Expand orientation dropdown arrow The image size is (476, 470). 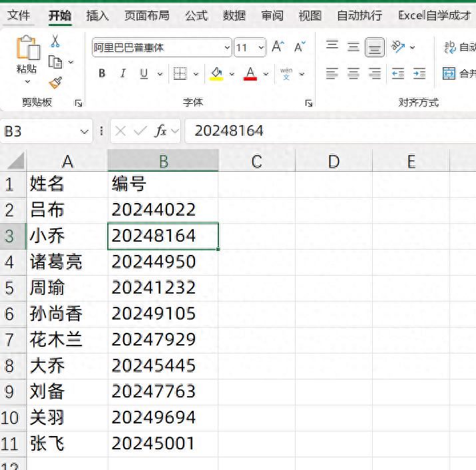[412, 47]
